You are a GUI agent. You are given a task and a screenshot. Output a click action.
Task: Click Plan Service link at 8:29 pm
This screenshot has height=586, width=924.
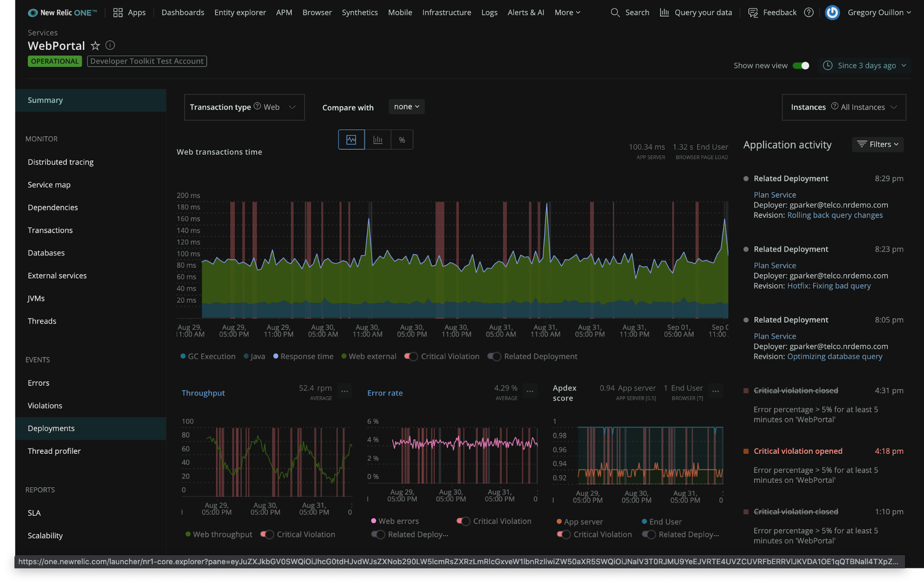click(775, 195)
